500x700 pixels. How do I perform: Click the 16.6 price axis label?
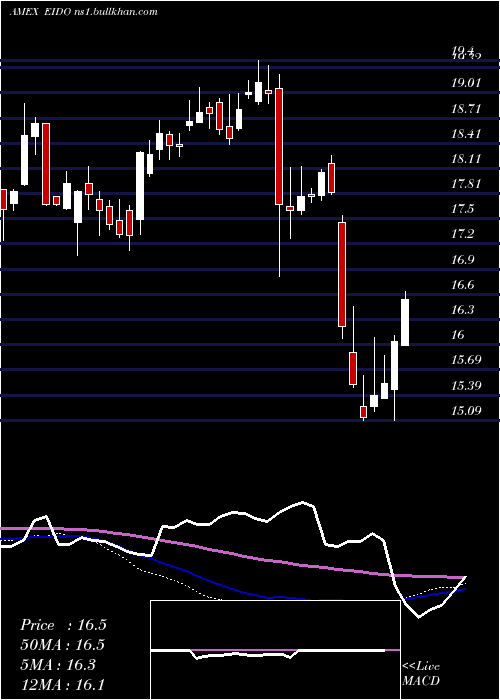pyautogui.click(x=464, y=284)
